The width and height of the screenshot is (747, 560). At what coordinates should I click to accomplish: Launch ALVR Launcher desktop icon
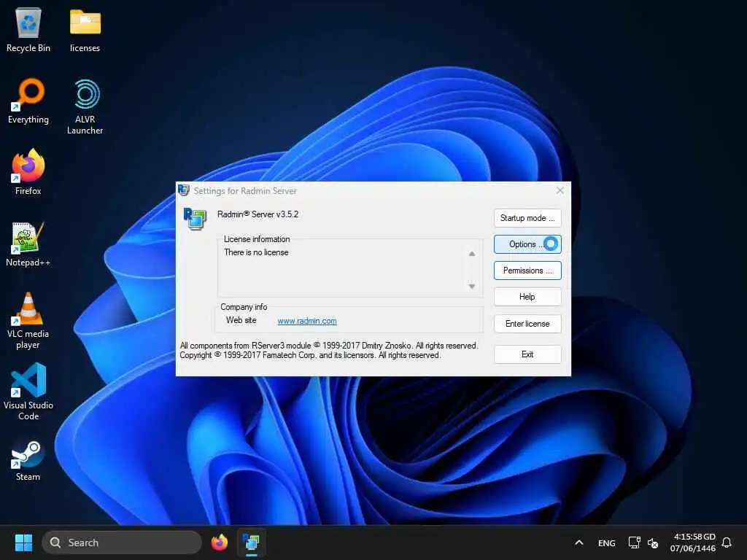85,106
